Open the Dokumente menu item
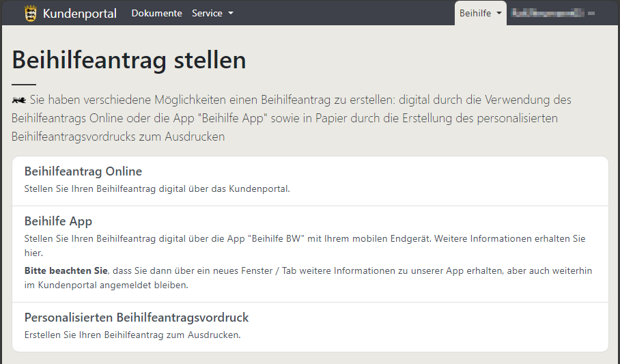The height and width of the screenshot is (364, 620). coord(156,13)
